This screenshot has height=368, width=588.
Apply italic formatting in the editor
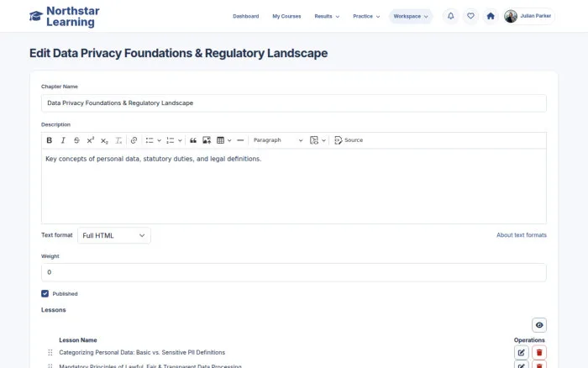(63, 140)
